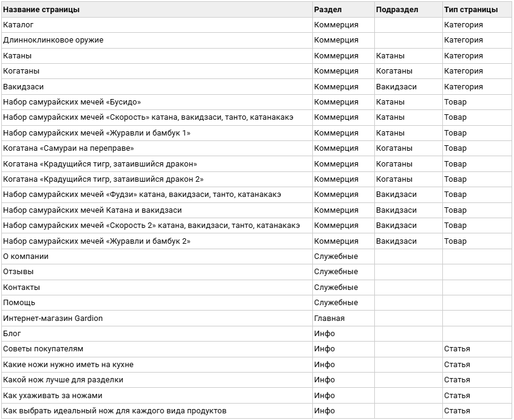
Task: Click the 'Подраздел' header cell
Action: [408, 10]
